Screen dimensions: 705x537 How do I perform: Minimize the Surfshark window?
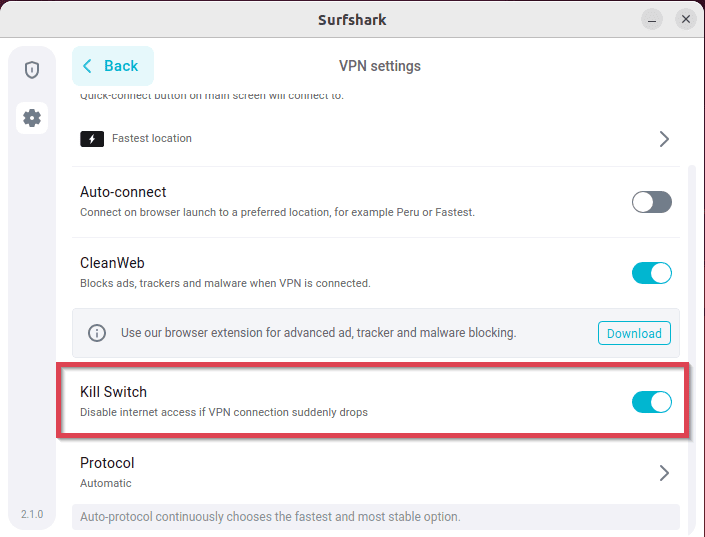pyautogui.click(x=652, y=19)
